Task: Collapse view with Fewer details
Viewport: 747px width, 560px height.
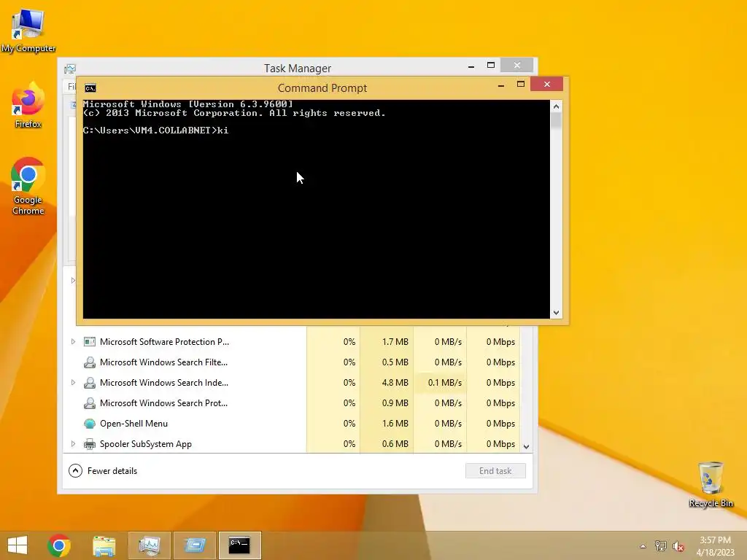Action: coord(103,471)
